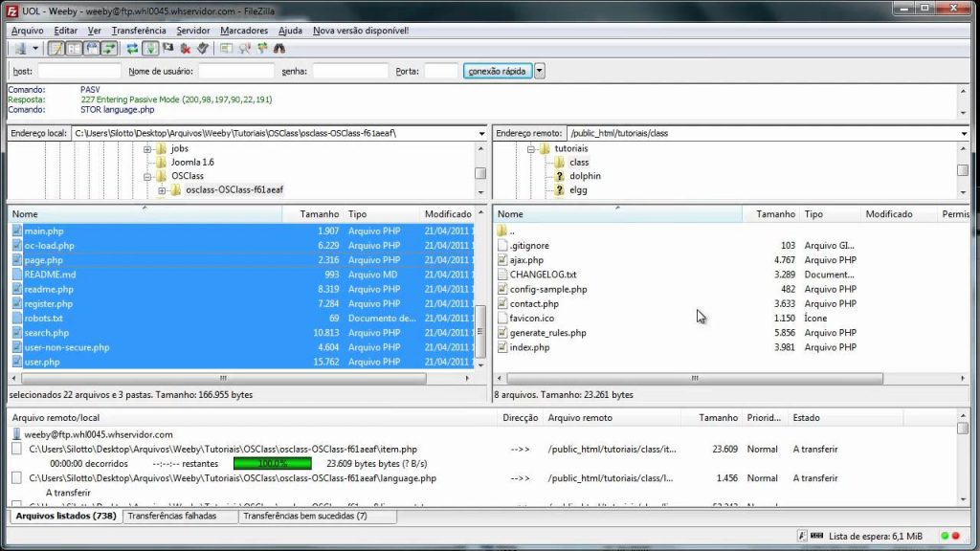Click the elgg question-mark folder icon
This screenshot has width=980, height=551.
click(x=559, y=190)
